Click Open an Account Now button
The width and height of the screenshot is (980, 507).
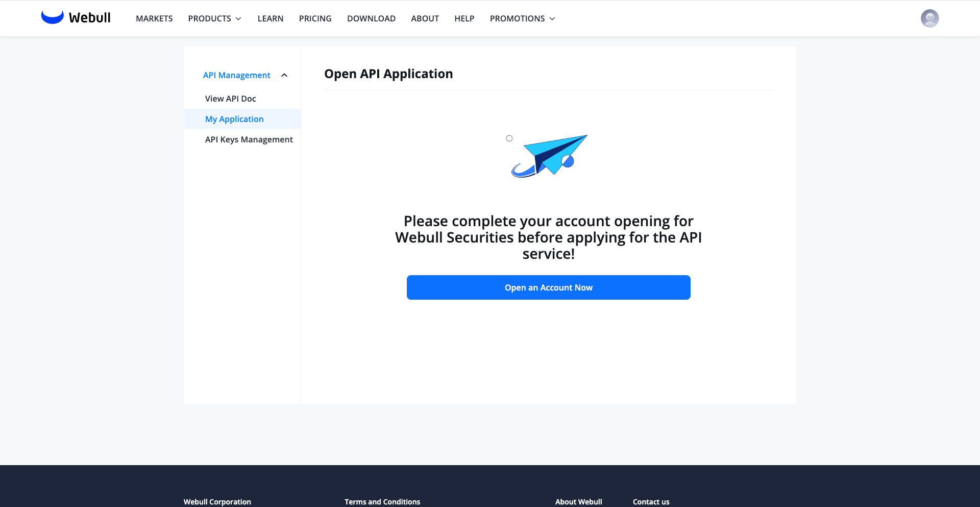pyautogui.click(x=549, y=287)
